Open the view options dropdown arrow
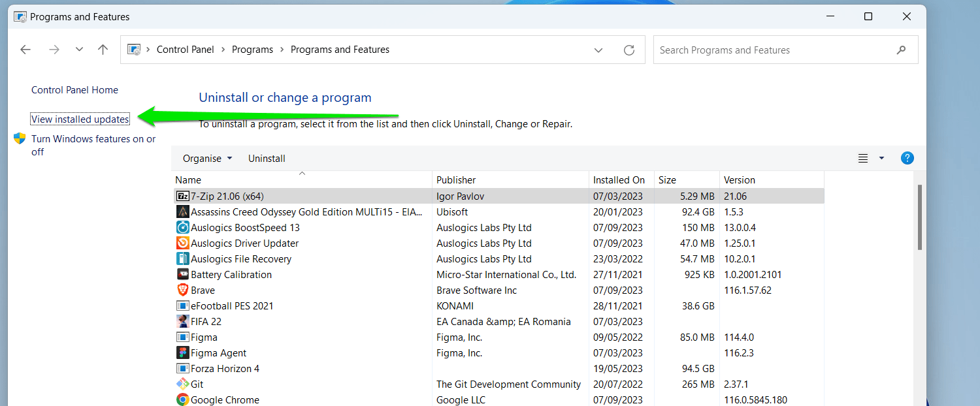 click(881, 158)
